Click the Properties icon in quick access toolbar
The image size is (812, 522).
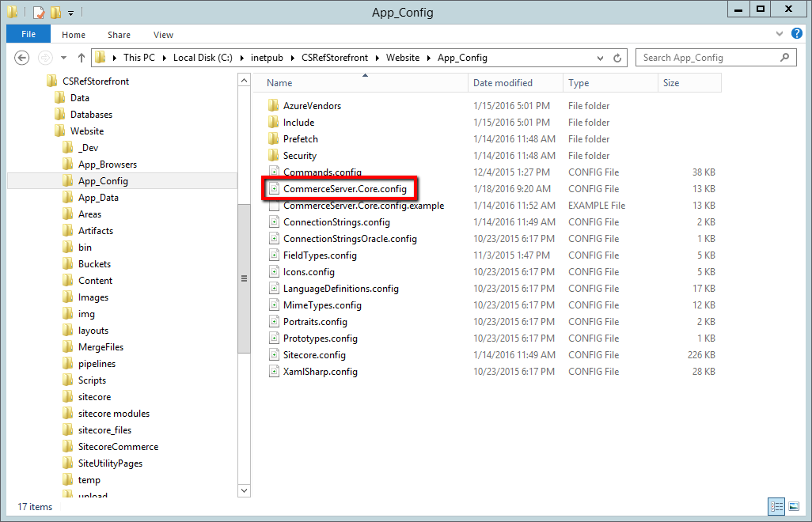point(38,13)
